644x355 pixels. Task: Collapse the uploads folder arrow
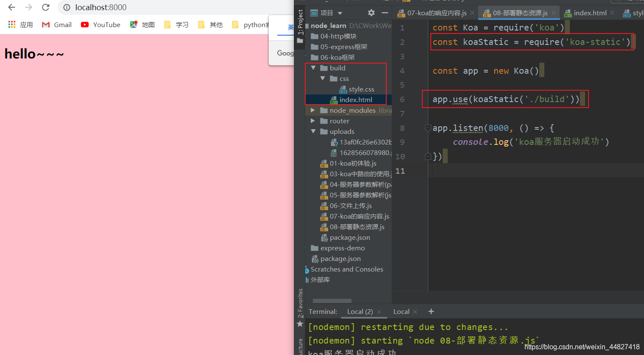pyautogui.click(x=313, y=131)
